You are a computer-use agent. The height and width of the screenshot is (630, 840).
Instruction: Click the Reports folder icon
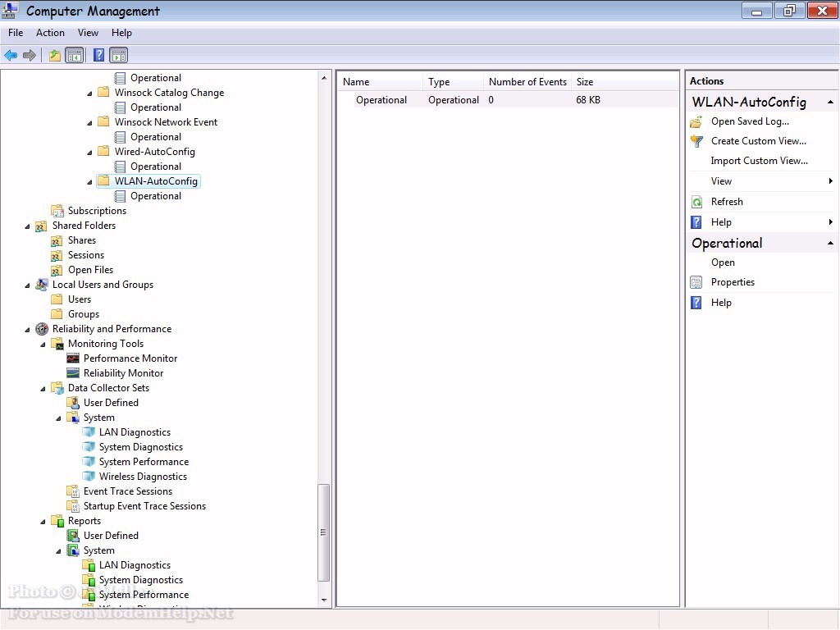(x=57, y=521)
